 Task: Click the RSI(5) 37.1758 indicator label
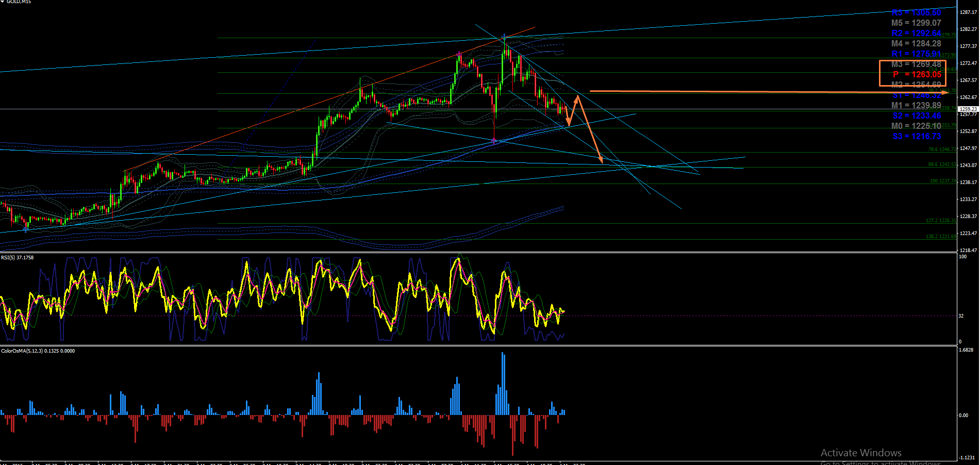click(18, 257)
